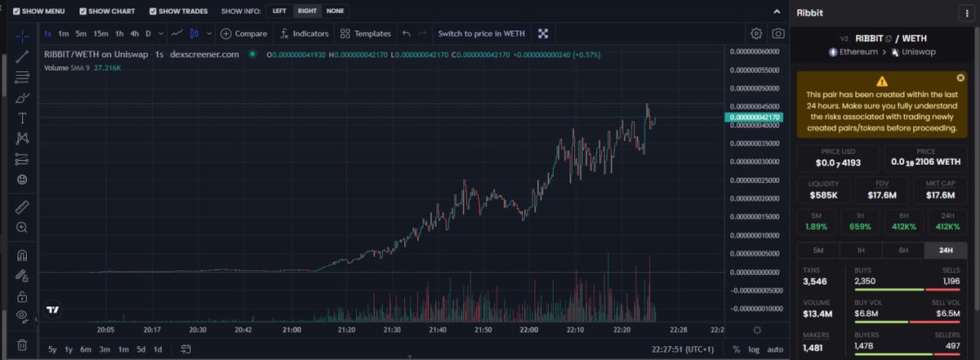Hide all drawings with eye icon

pos(23,316)
